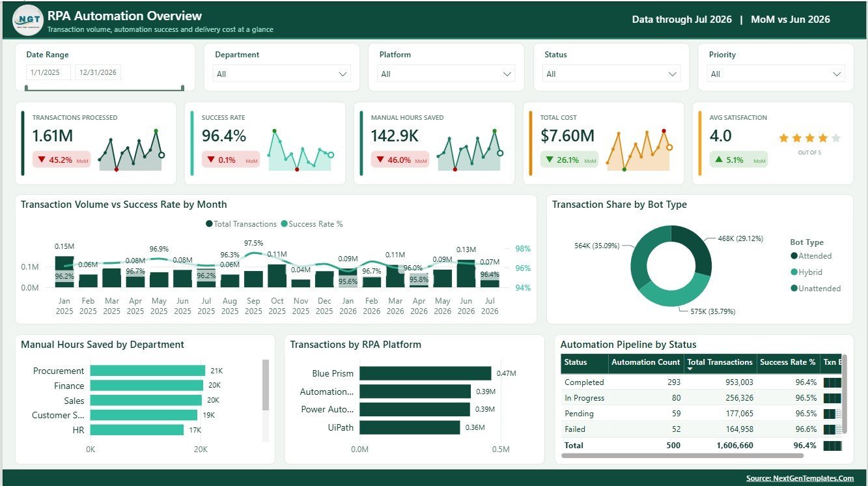Click the green up arrow on Avg Satisfaction

(x=719, y=160)
